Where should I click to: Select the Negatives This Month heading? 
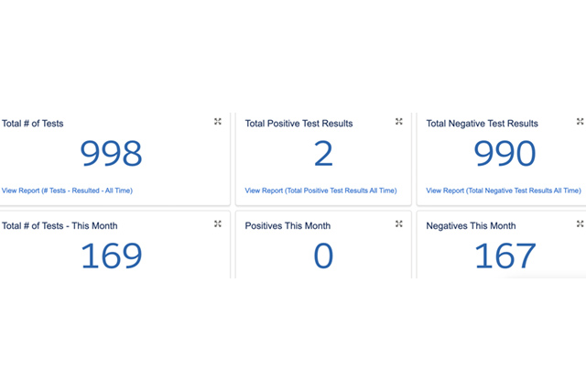coord(472,226)
